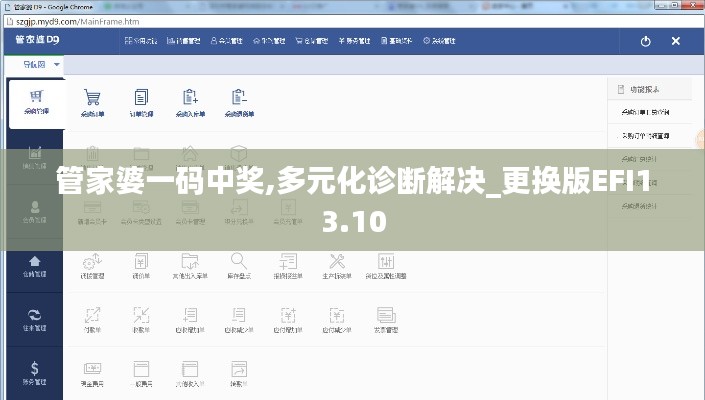Image resolution: width=705 pixels, height=400 pixels.
Task: Click the clipboard-plus purchase inbound icon
Action: coord(190,99)
